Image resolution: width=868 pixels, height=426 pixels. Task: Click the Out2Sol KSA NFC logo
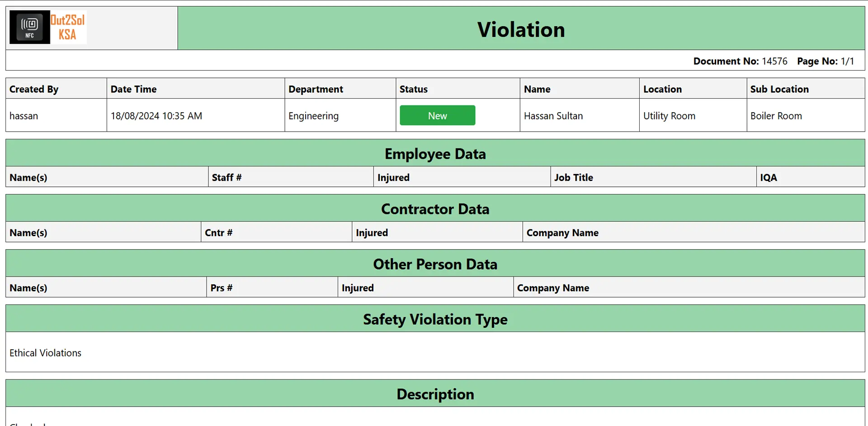pyautogui.click(x=48, y=27)
